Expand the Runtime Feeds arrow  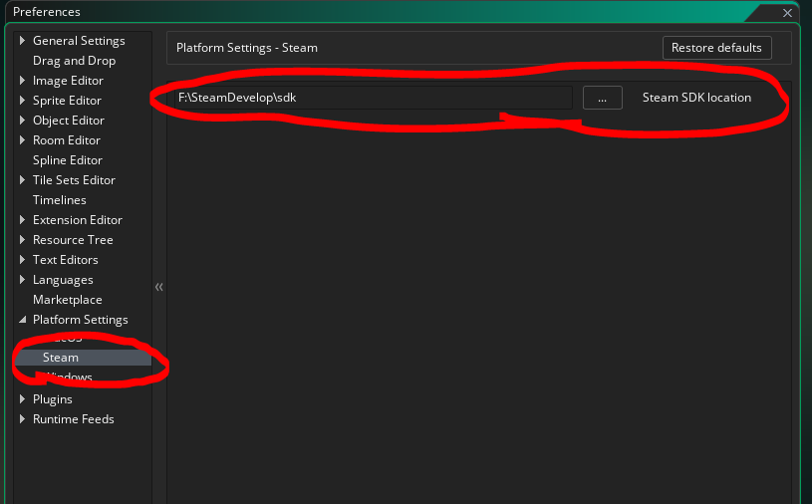22,418
